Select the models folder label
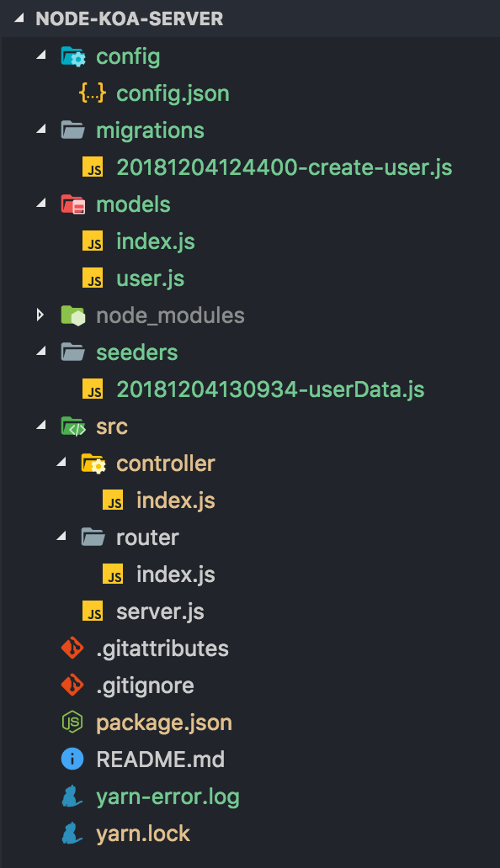500x868 pixels. (134, 204)
